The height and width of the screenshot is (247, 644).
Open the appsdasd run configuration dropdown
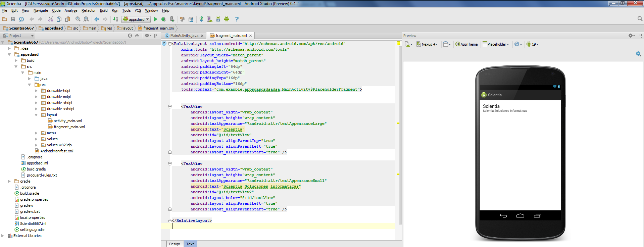pyautogui.click(x=137, y=19)
